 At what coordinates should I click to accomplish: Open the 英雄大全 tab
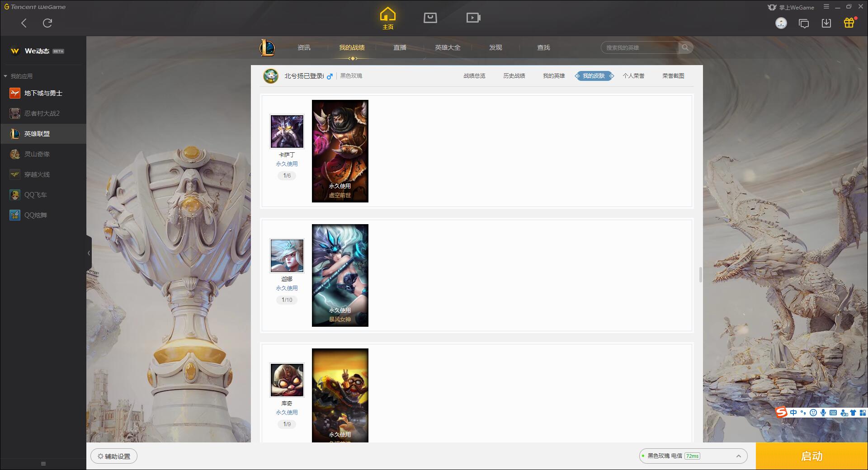(448, 47)
